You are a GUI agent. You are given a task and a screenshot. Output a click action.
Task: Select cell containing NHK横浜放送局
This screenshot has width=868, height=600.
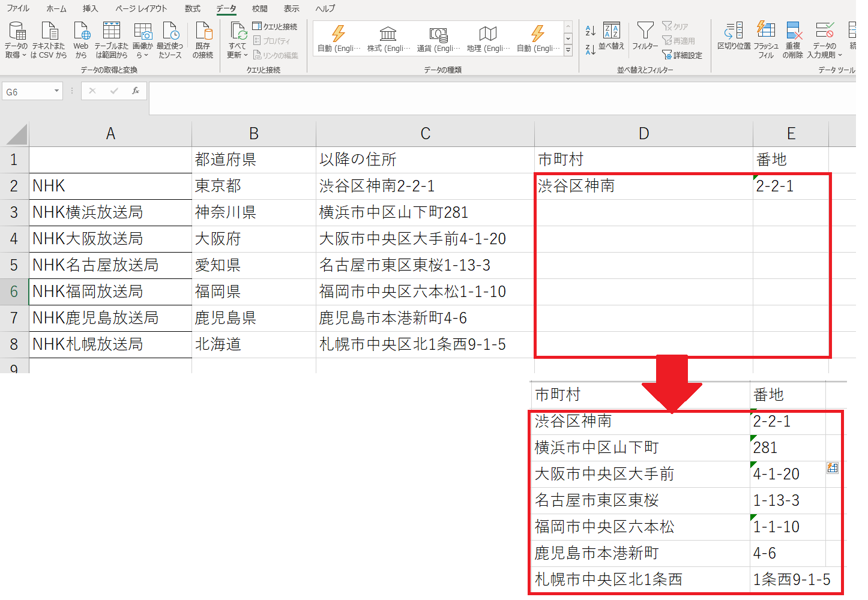(x=110, y=212)
